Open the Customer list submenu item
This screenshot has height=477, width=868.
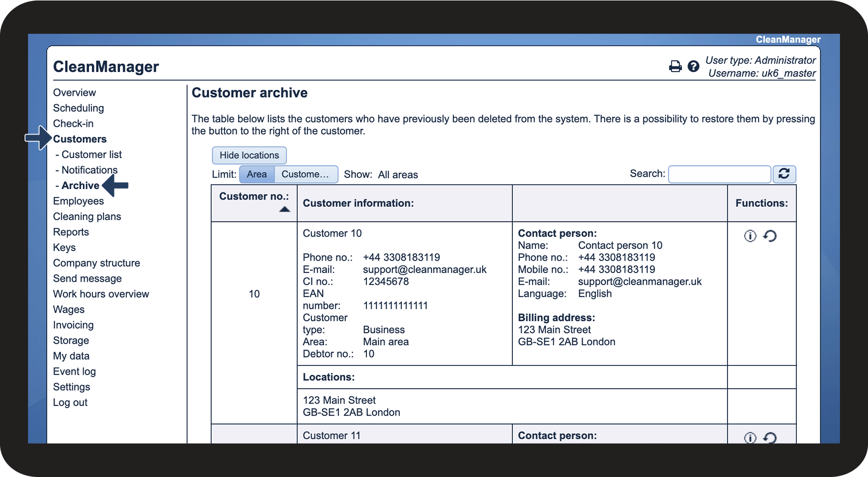click(91, 155)
